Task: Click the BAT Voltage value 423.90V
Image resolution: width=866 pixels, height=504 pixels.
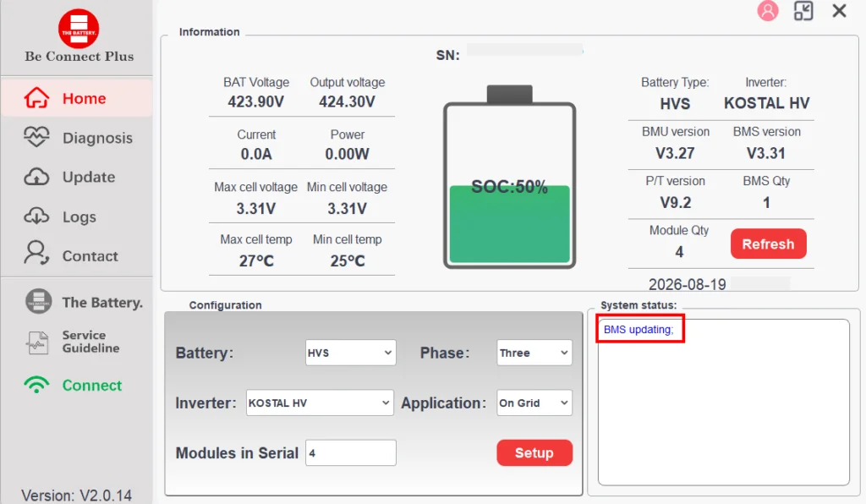Action: click(x=255, y=101)
